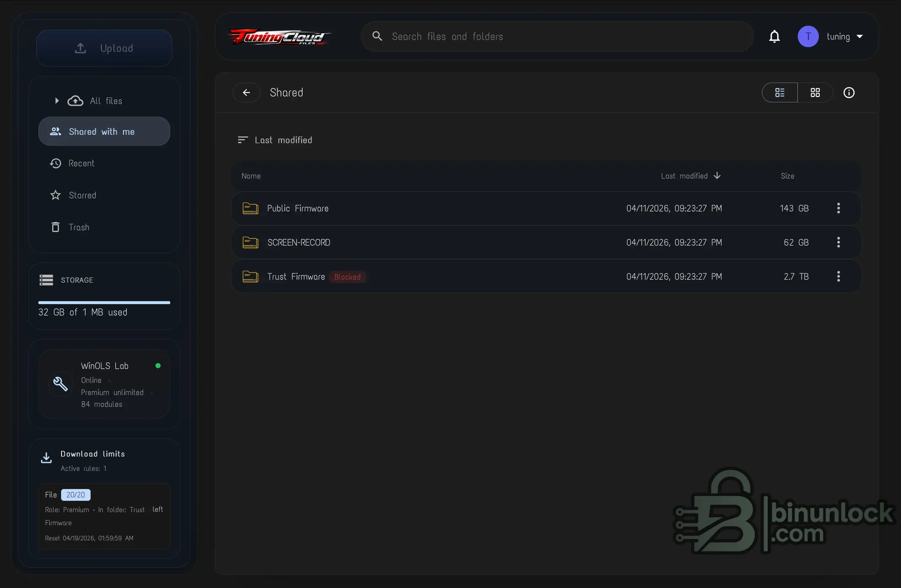Screen dimensions: 901x588
Task: Open the Starred section
Action: pos(82,195)
